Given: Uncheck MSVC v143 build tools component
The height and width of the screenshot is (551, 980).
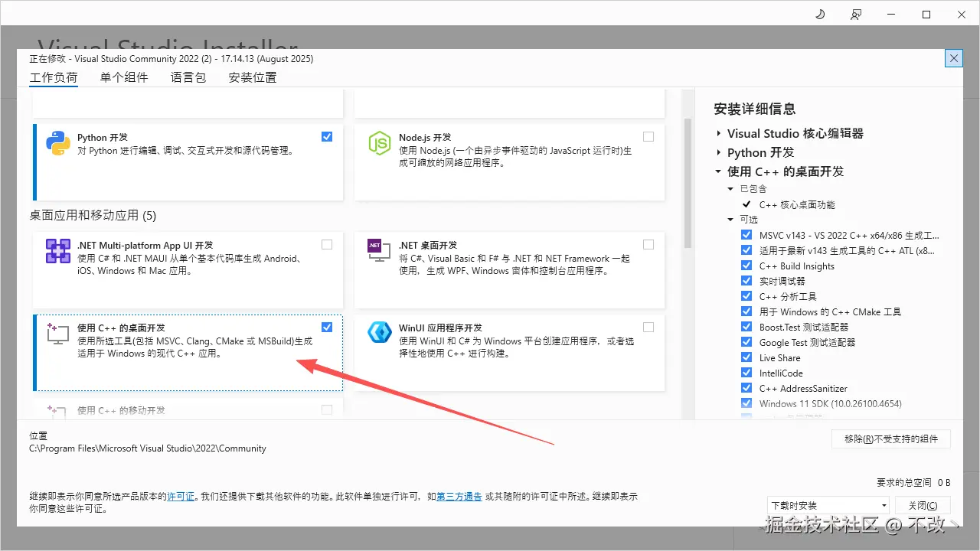Looking at the screenshot, I should [x=746, y=235].
